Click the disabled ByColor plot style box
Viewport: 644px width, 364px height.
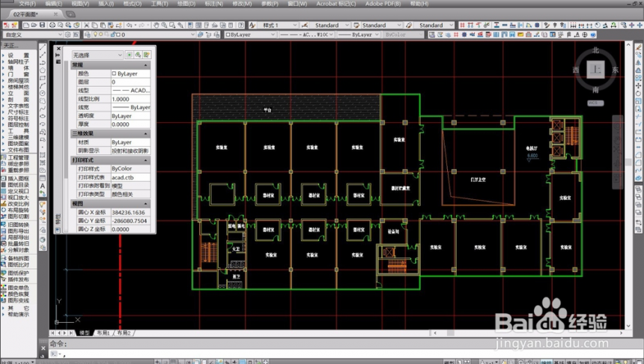tap(403, 34)
